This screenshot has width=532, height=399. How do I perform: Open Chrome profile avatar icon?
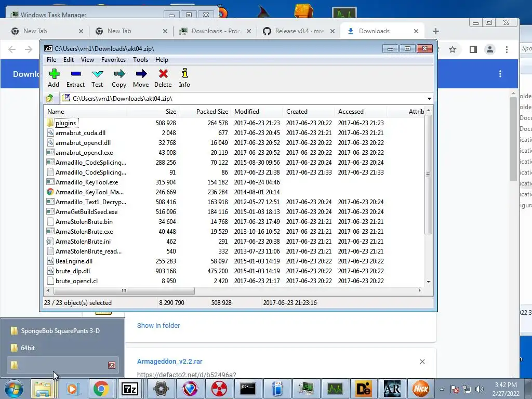pyautogui.click(x=490, y=49)
